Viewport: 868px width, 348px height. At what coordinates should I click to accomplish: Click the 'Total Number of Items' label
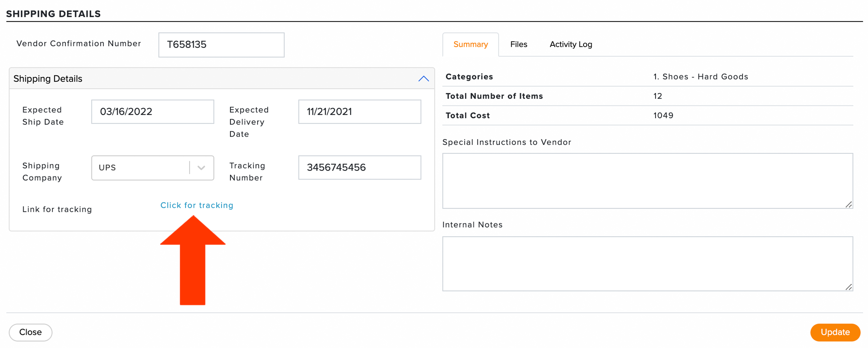494,96
